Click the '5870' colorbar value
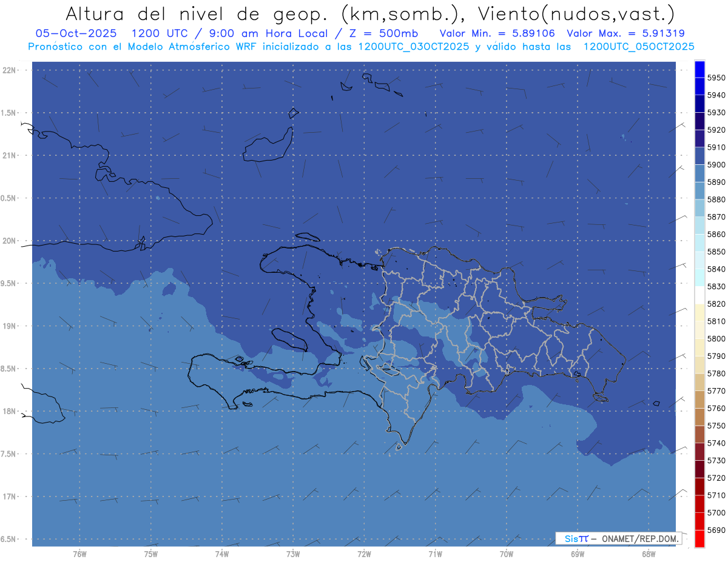 (716, 217)
